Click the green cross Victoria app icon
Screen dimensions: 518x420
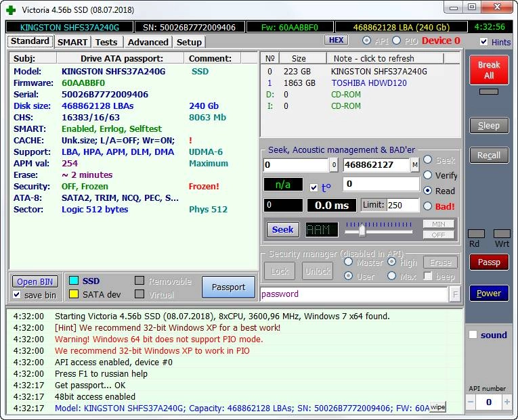[x=11, y=10]
